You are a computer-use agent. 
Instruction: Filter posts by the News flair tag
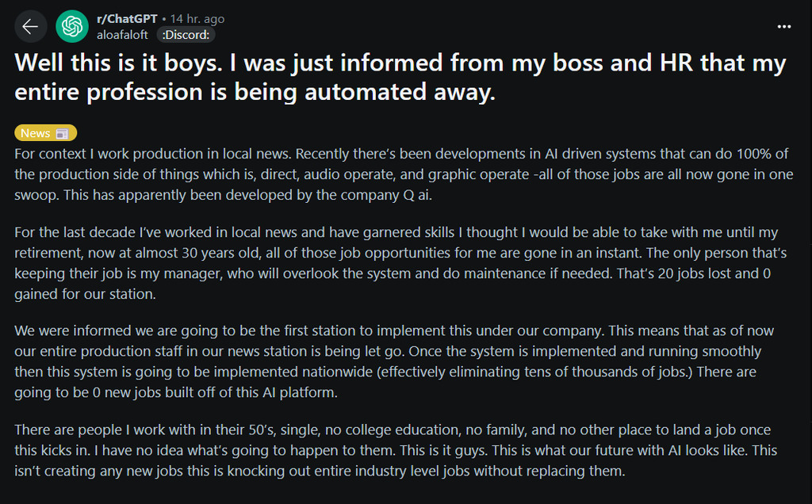tap(36, 133)
